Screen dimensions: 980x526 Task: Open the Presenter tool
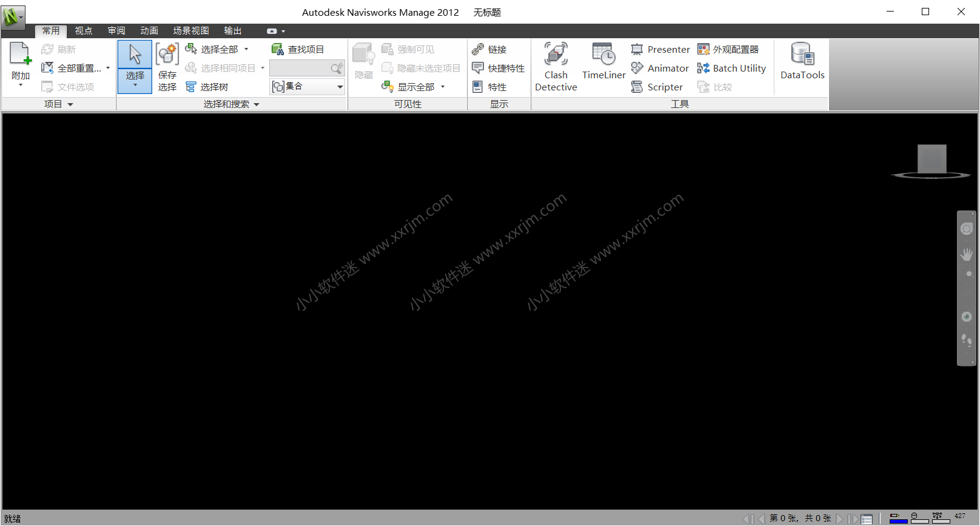(660, 49)
